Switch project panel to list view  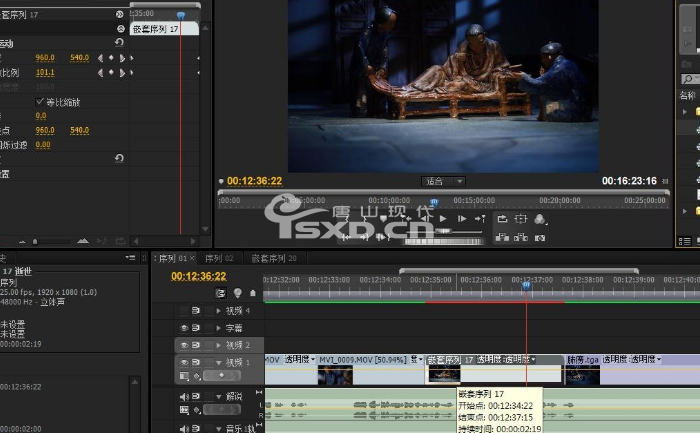(x=684, y=241)
